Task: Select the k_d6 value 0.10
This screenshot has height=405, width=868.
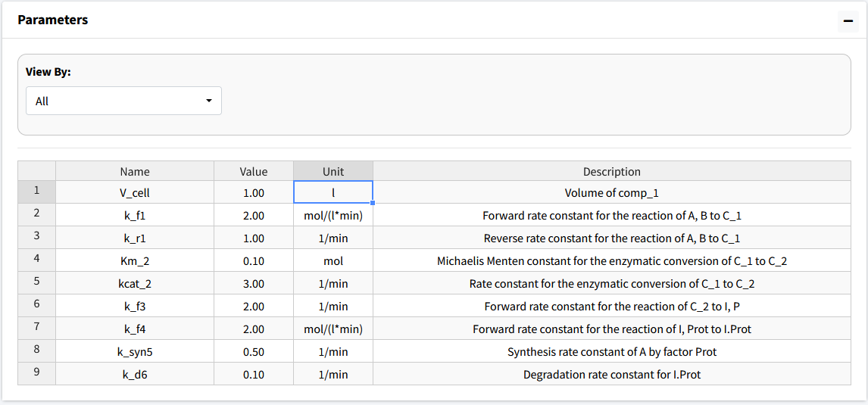Action: tap(254, 374)
